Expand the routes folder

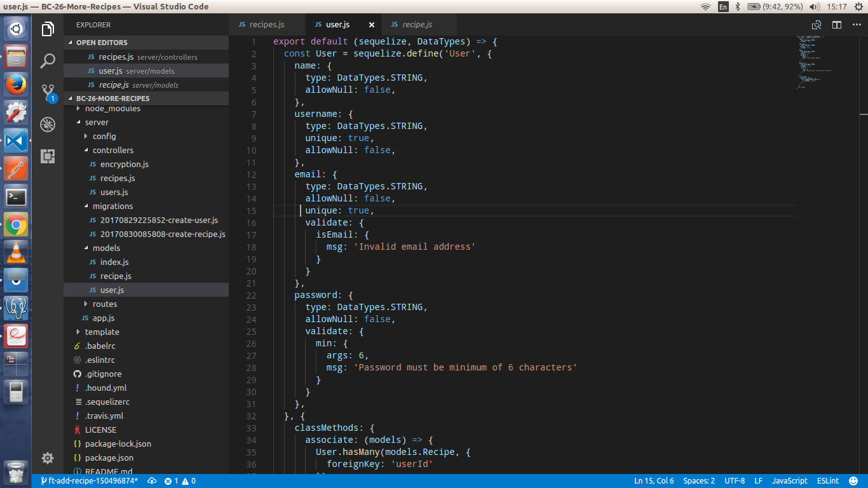click(104, 304)
